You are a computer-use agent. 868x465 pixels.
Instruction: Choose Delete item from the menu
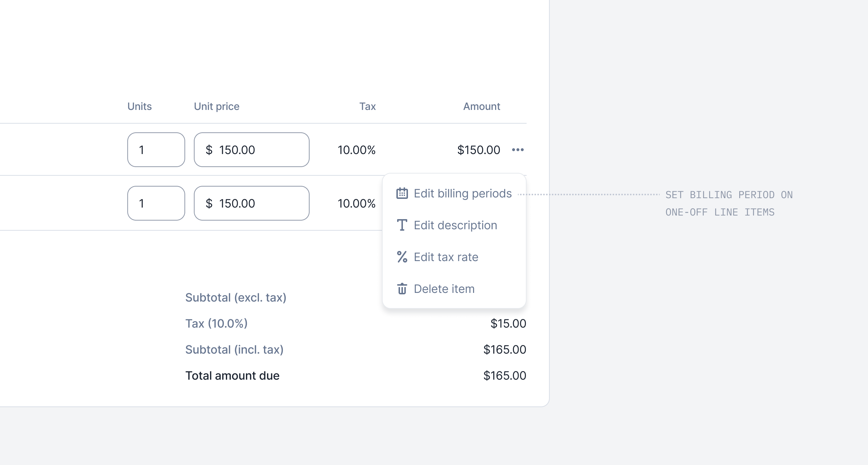(444, 289)
